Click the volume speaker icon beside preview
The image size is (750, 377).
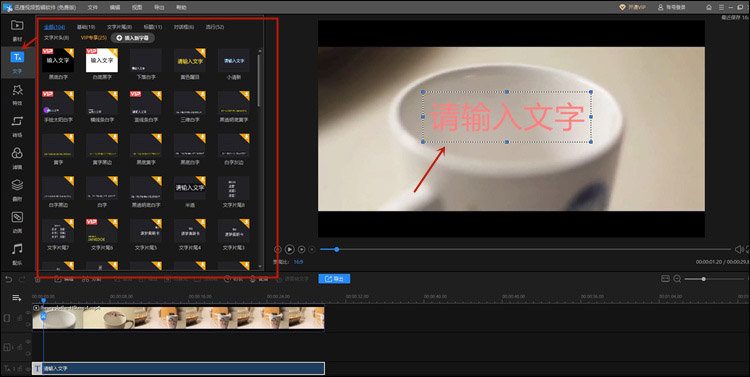pos(739,249)
